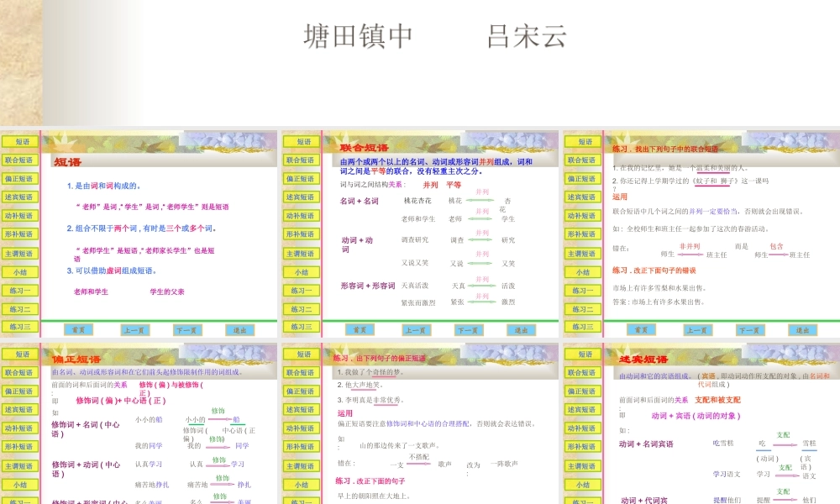Open the 偏正短语 definition slide thumbnail
Screen dimensions: 840x504
(139, 423)
